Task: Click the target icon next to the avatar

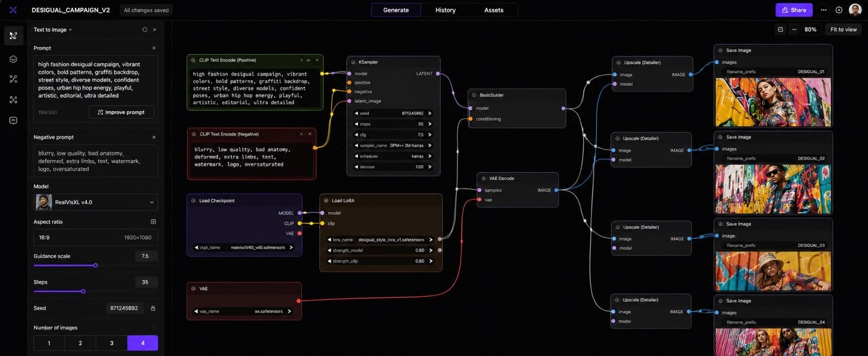Action: tap(839, 10)
